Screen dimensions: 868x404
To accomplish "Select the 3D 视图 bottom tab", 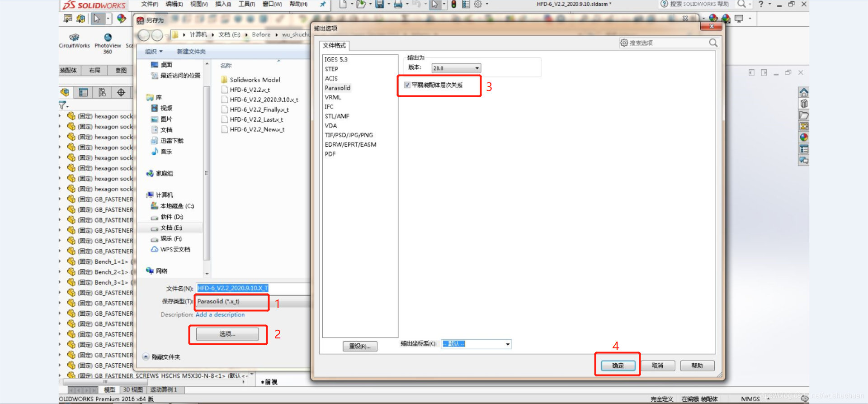I will pos(133,390).
